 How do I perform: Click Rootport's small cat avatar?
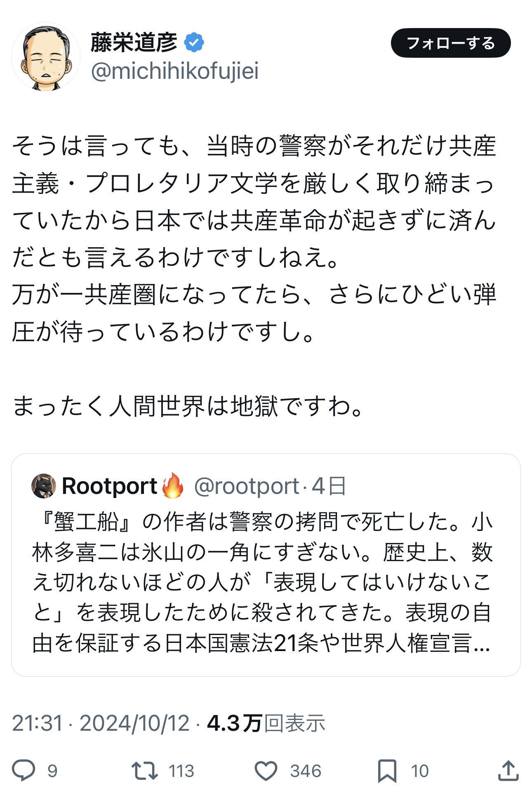pyautogui.click(x=44, y=486)
